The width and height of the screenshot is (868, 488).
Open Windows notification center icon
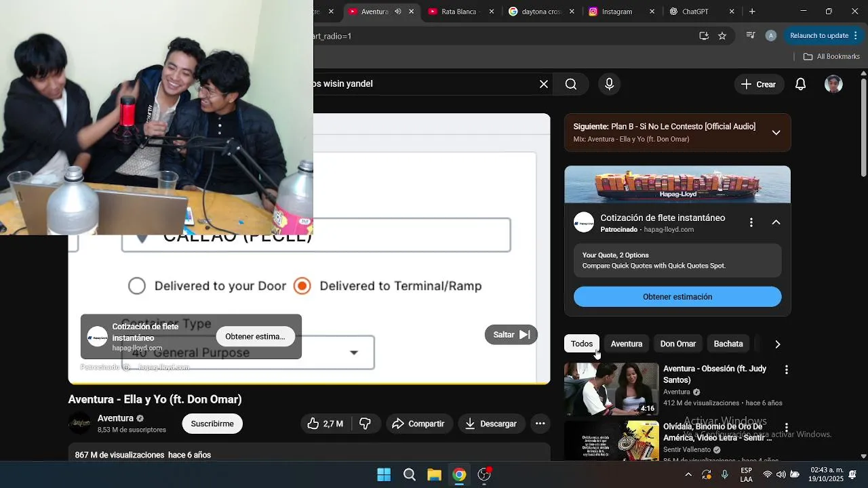coord(852,474)
